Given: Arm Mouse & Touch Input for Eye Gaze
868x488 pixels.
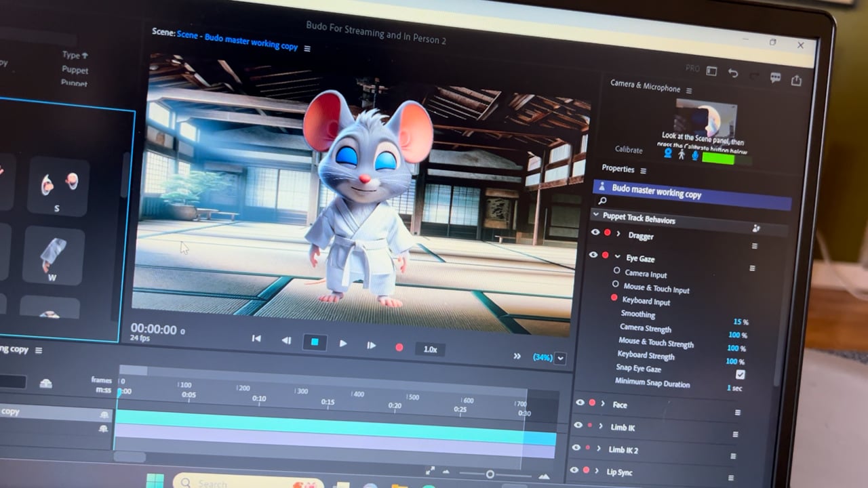Looking at the screenshot, I should point(615,285).
